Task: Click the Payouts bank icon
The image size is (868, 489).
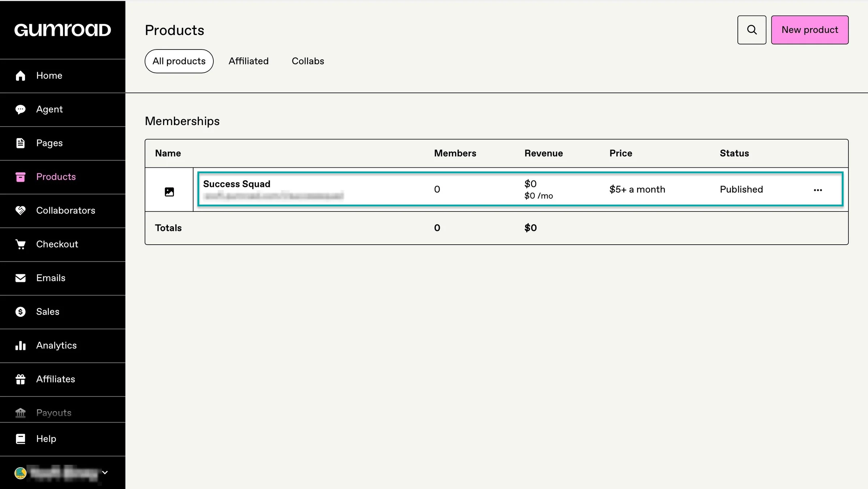Action: 21,413
